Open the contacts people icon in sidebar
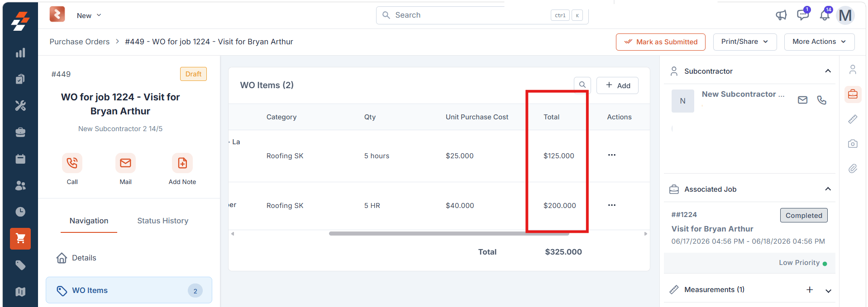Screen dimensions: 868x307 point(20,185)
